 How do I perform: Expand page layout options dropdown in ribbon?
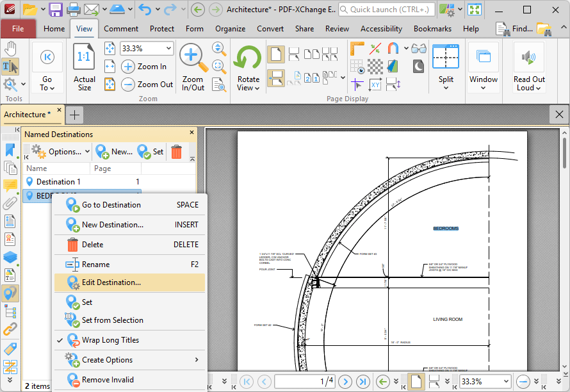point(343,78)
